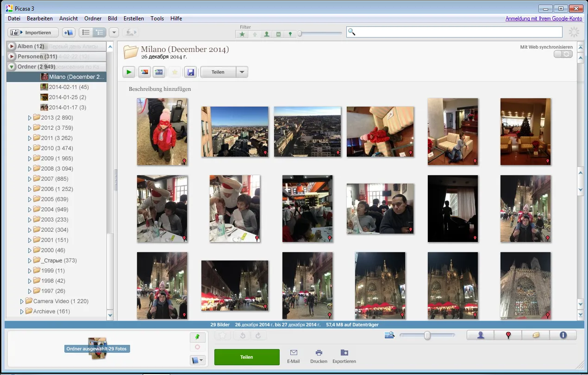Image resolution: width=588 pixels, height=375 pixels.
Task: Open the Tools menu
Action: [157, 19]
